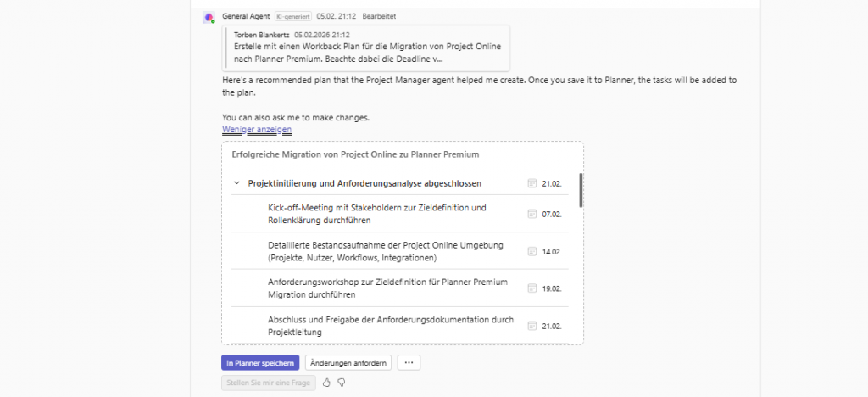This screenshot has height=397, width=868.
Task: Collapse the Projektinitiierung und Anforderungsanalyse section
Action: point(236,183)
